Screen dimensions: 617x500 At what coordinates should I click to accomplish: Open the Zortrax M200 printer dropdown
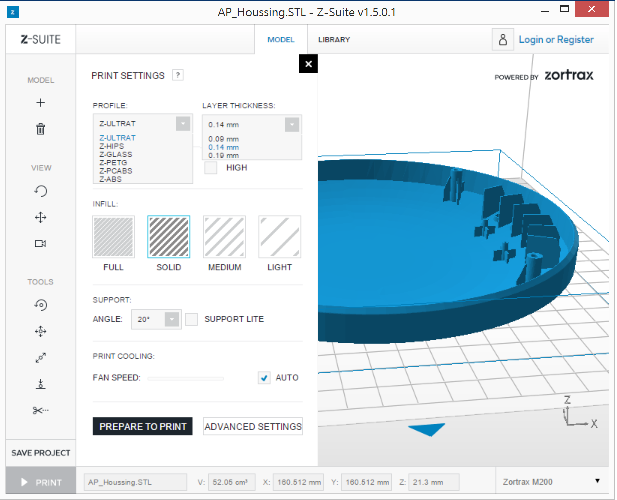(x=552, y=482)
